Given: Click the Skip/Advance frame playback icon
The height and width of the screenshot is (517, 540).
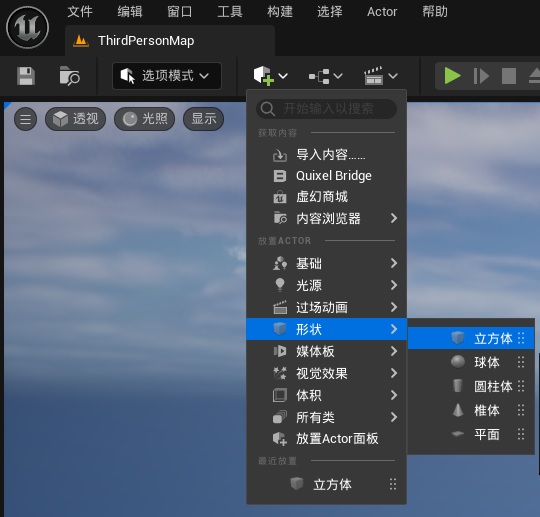Looking at the screenshot, I should pyautogui.click(x=481, y=76).
